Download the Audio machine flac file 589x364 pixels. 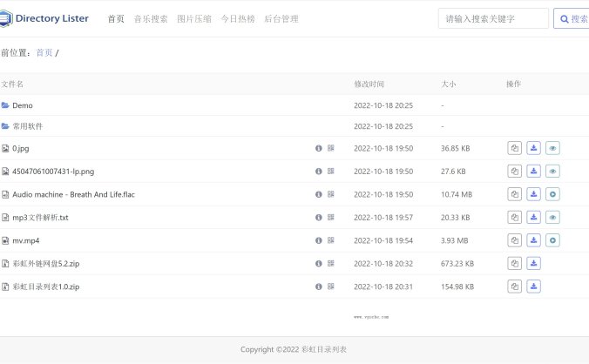coord(534,194)
